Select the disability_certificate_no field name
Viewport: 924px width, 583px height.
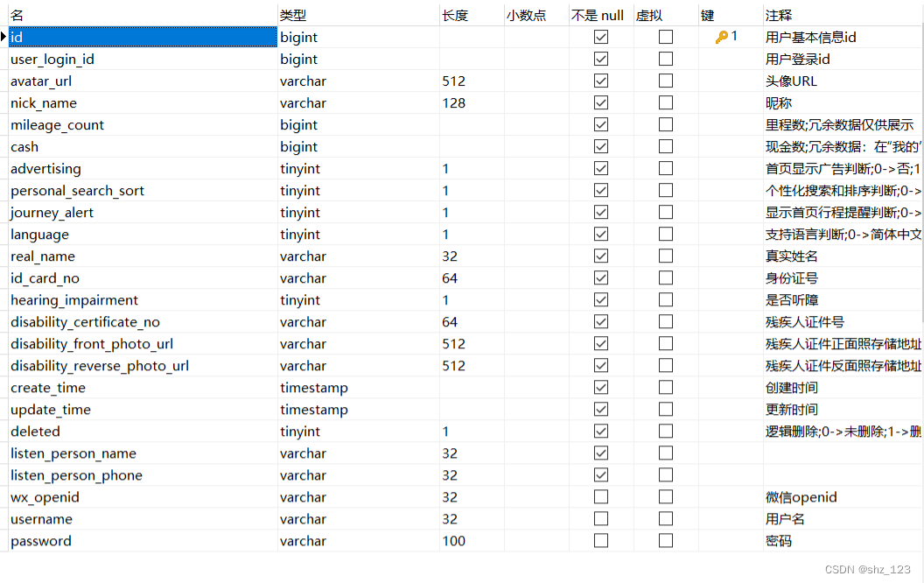pos(86,322)
